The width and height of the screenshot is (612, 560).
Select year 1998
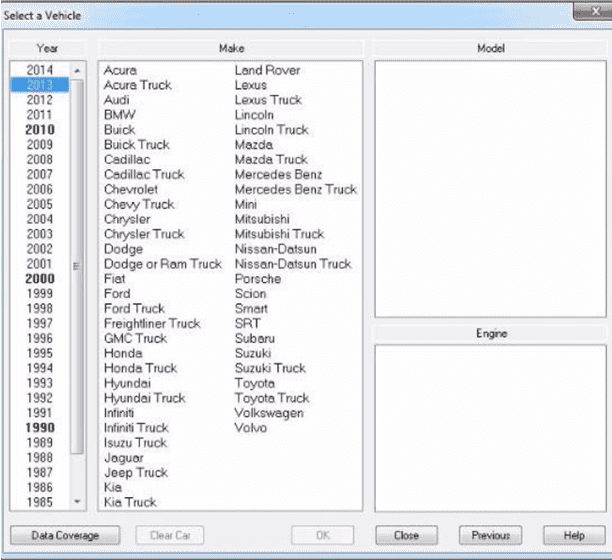(40, 308)
